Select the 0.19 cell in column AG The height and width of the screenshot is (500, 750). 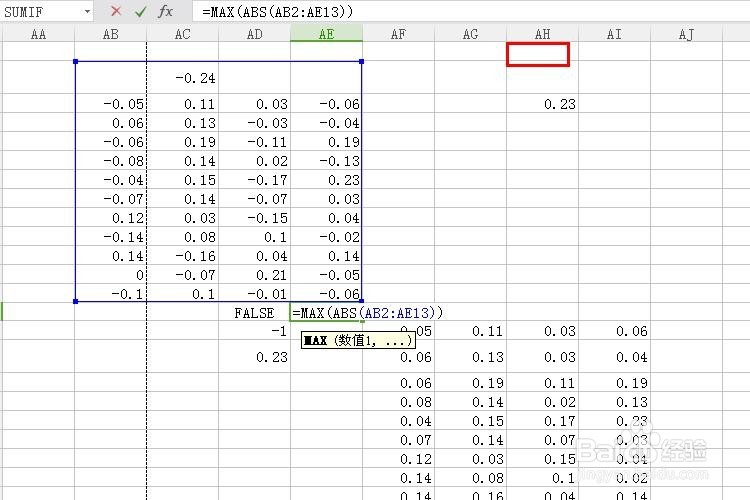pyautogui.click(x=470, y=382)
